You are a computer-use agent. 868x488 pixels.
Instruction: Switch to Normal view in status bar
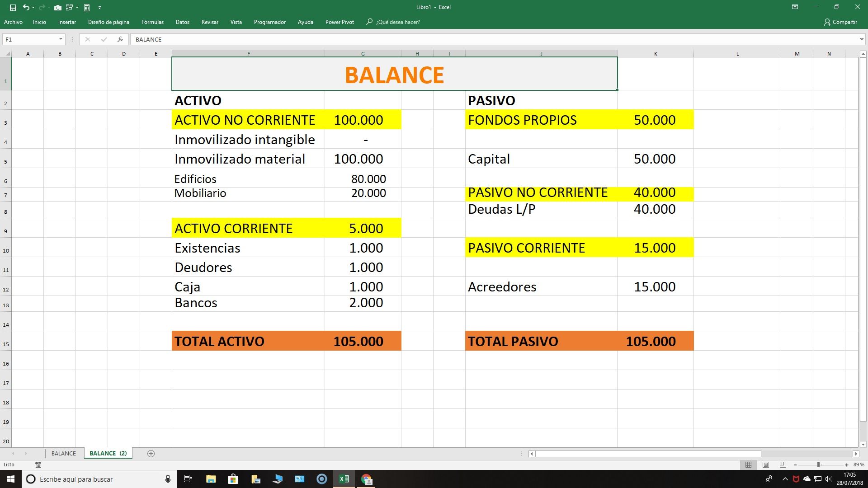point(748,465)
